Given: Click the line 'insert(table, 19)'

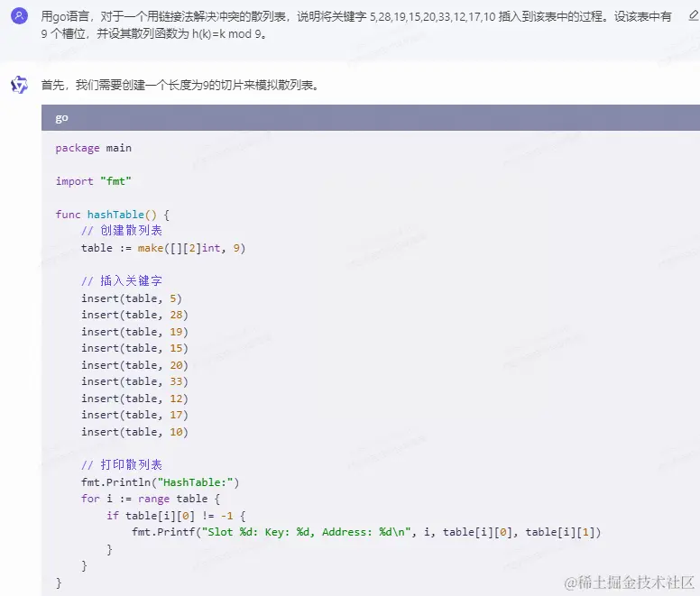Looking at the screenshot, I should tap(134, 332).
